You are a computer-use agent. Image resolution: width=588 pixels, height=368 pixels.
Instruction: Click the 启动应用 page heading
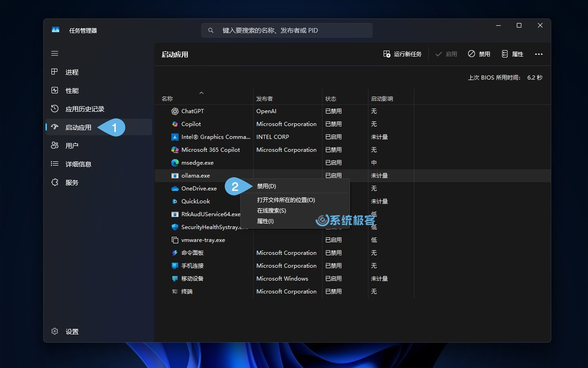(x=175, y=54)
